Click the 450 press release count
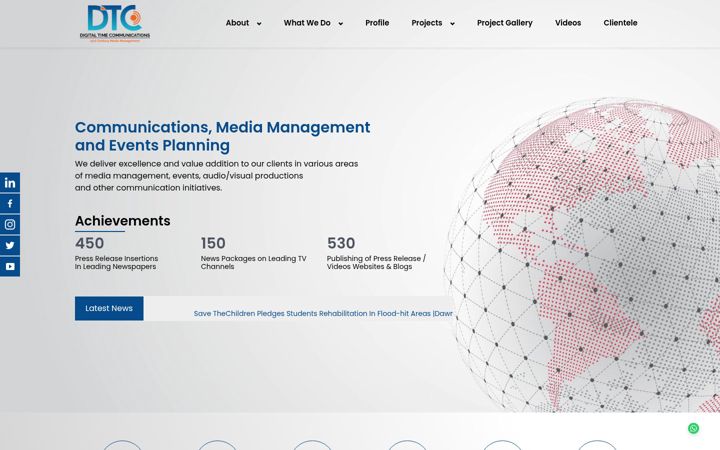Image resolution: width=720 pixels, height=450 pixels. (x=90, y=243)
